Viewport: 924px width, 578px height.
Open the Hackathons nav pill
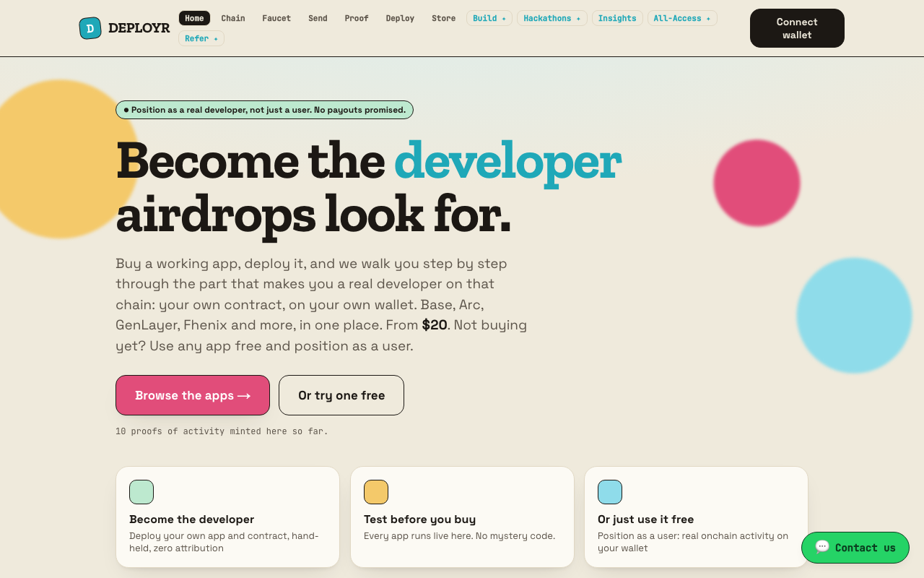click(552, 18)
